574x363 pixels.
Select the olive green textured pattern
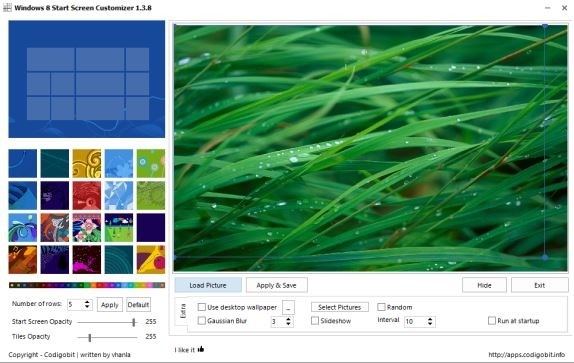pos(151,195)
